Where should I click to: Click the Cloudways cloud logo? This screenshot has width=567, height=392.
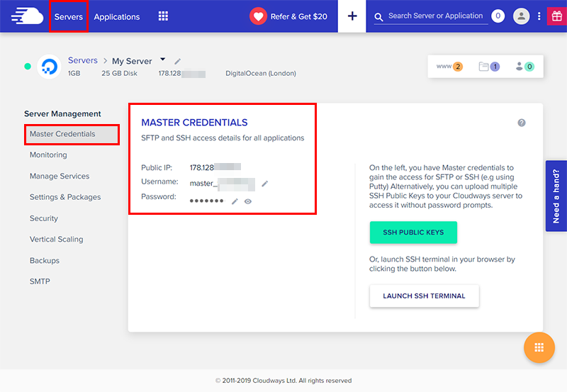tap(27, 16)
